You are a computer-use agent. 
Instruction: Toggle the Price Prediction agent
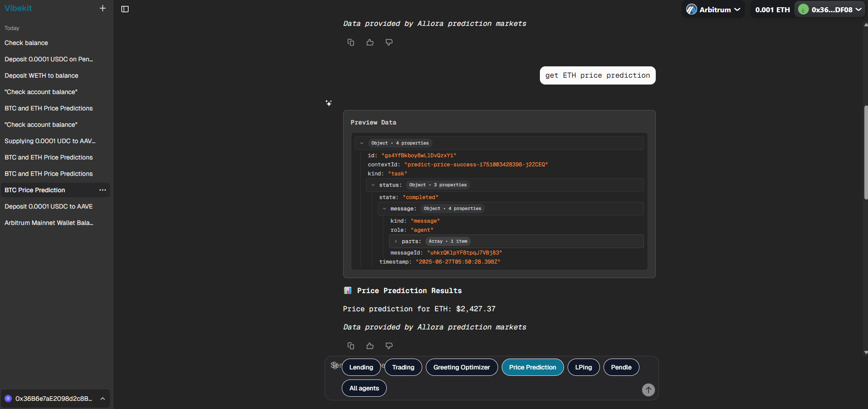click(x=533, y=367)
